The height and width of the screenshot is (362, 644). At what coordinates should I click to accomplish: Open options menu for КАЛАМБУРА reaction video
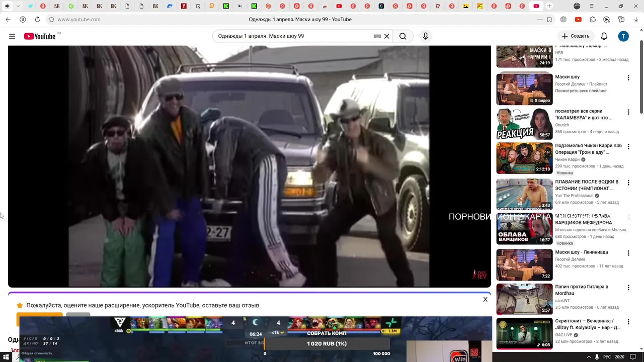628,112
